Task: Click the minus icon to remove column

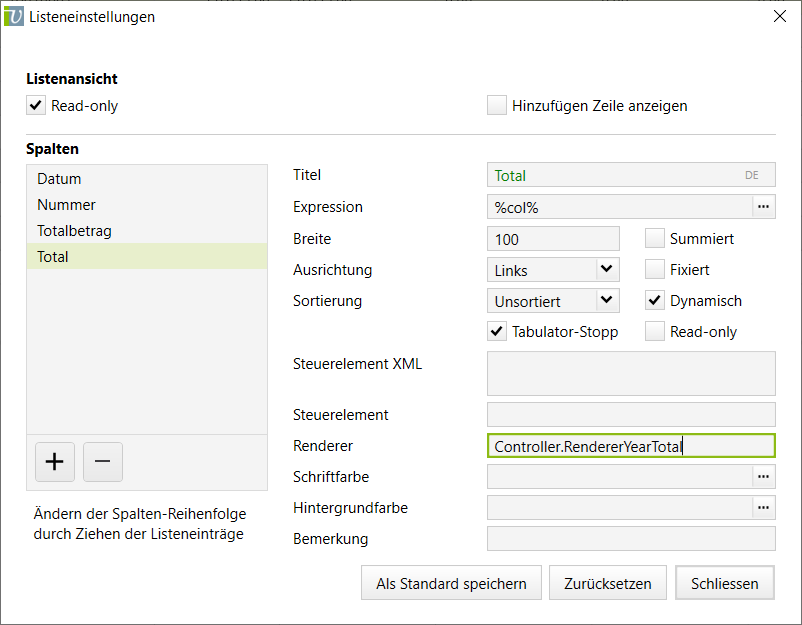Action: [102, 462]
